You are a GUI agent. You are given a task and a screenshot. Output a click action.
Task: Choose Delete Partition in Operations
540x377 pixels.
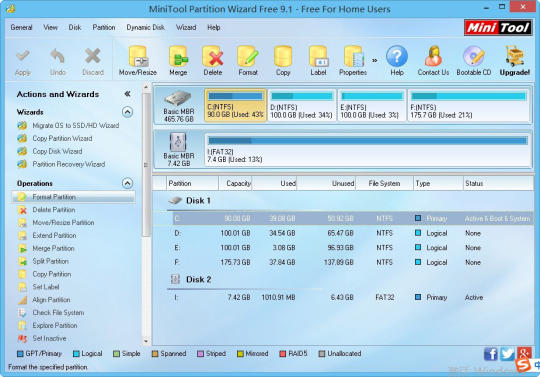tap(54, 210)
